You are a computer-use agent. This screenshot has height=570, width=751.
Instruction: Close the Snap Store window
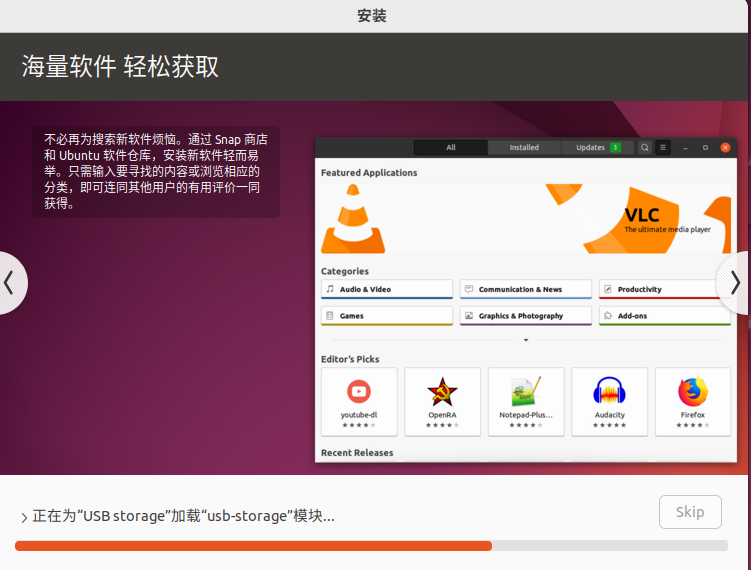[725, 148]
